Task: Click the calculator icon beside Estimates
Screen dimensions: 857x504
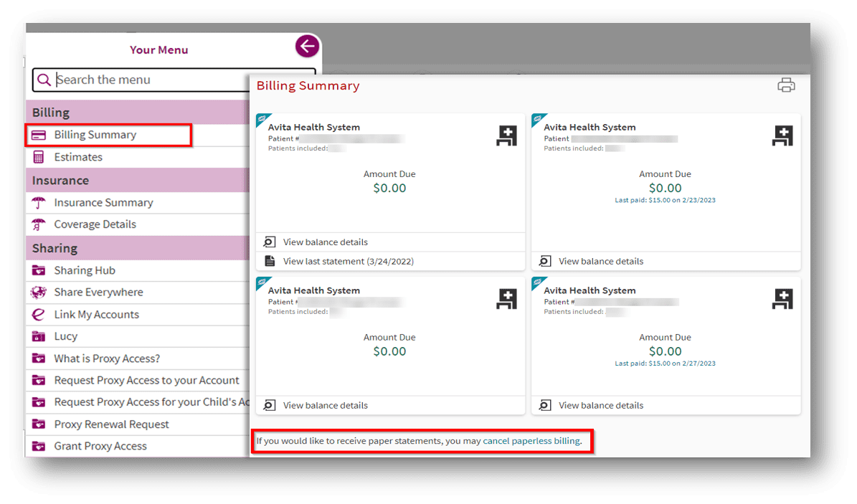Action: pos(38,158)
